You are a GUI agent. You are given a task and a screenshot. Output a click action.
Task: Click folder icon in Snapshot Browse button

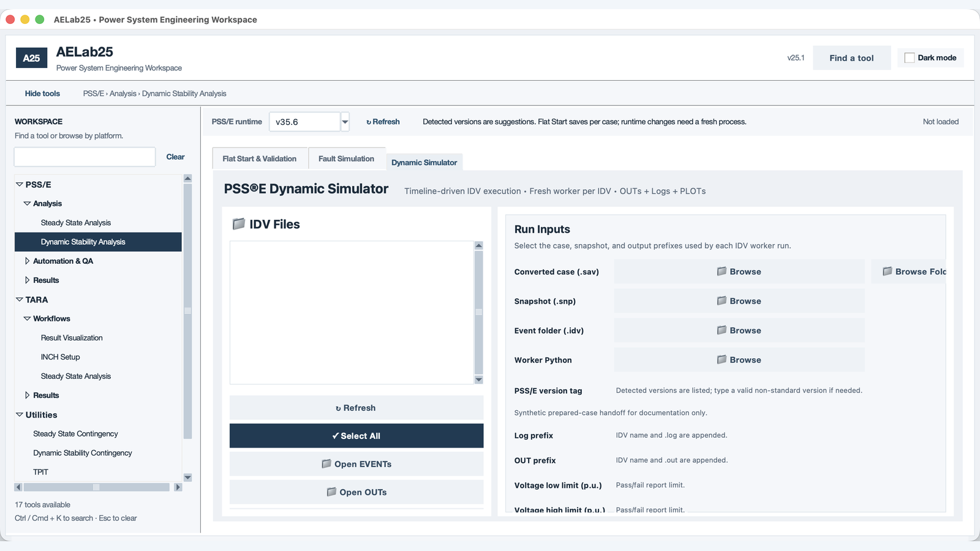[x=722, y=301]
